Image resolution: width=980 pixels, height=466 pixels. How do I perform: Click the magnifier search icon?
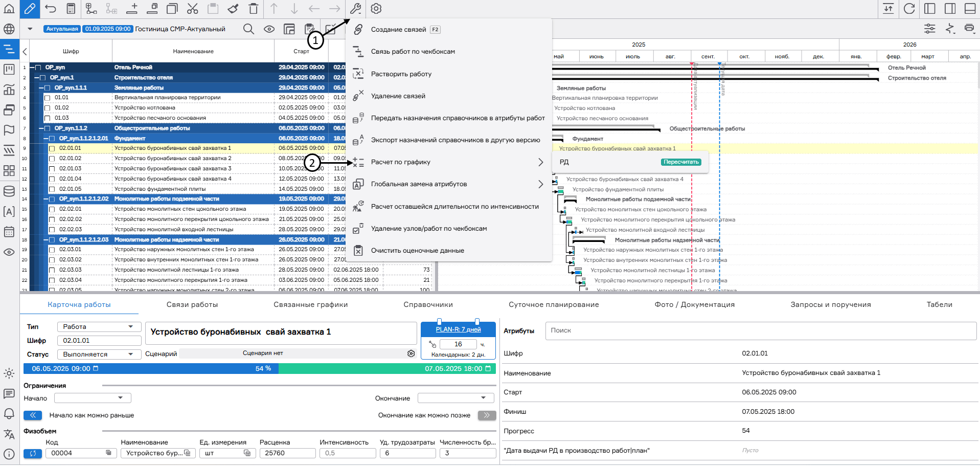248,29
